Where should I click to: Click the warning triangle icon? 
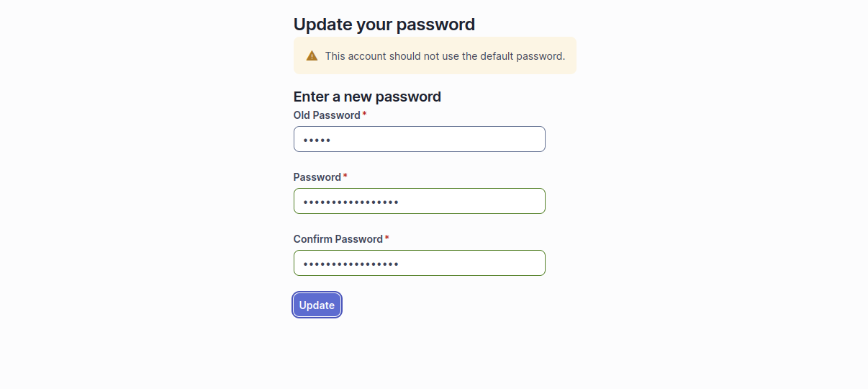(312, 55)
